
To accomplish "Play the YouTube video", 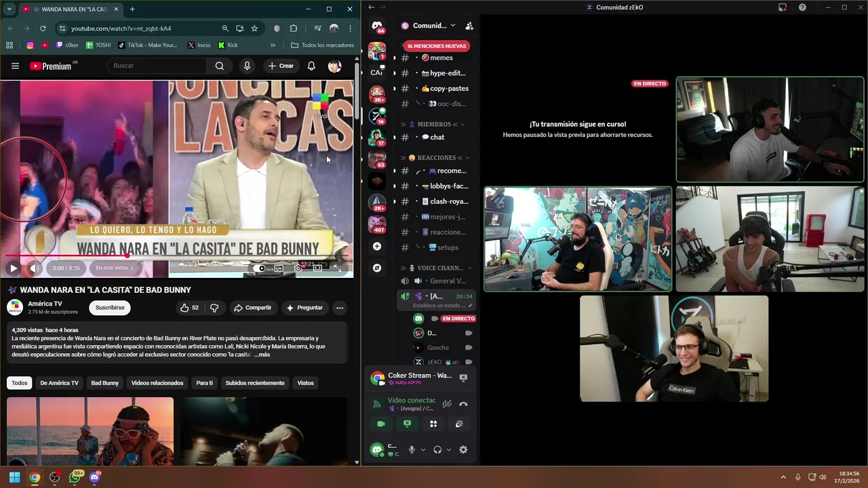I will [x=13, y=268].
